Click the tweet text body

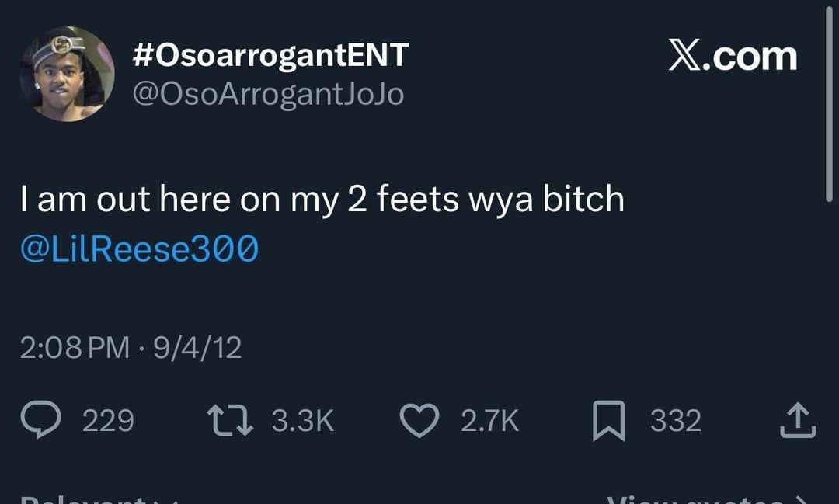click(x=322, y=200)
